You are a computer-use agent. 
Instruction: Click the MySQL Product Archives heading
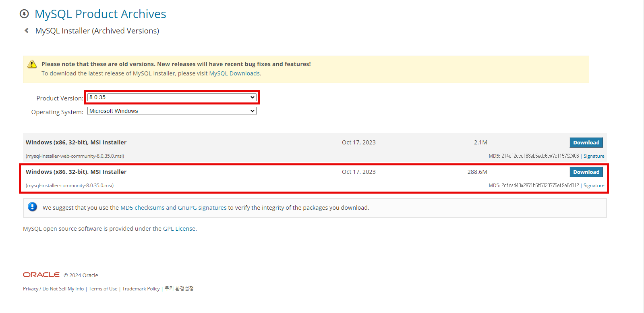pyautogui.click(x=100, y=14)
